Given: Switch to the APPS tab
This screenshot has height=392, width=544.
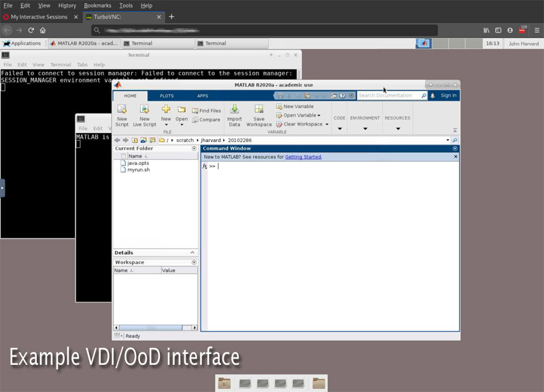Looking at the screenshot, I should [x=203, y=96].
